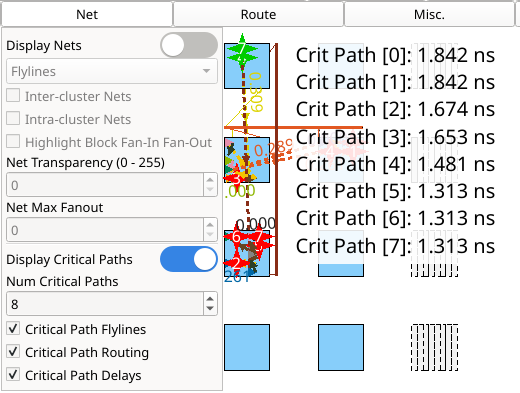Click Crit Path [5]: 1.313 ns label
The height and width of the screenshot is (393, 520).
click(395, 191)
